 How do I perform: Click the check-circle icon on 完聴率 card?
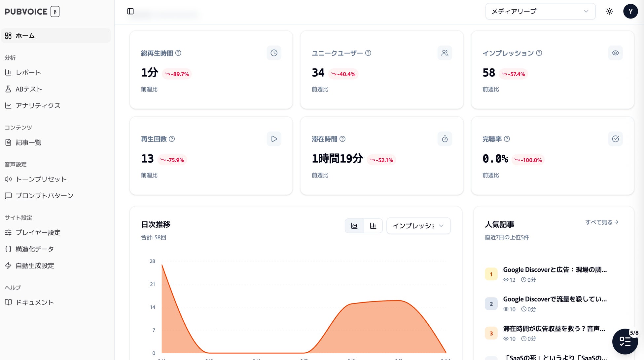[615, 139]
